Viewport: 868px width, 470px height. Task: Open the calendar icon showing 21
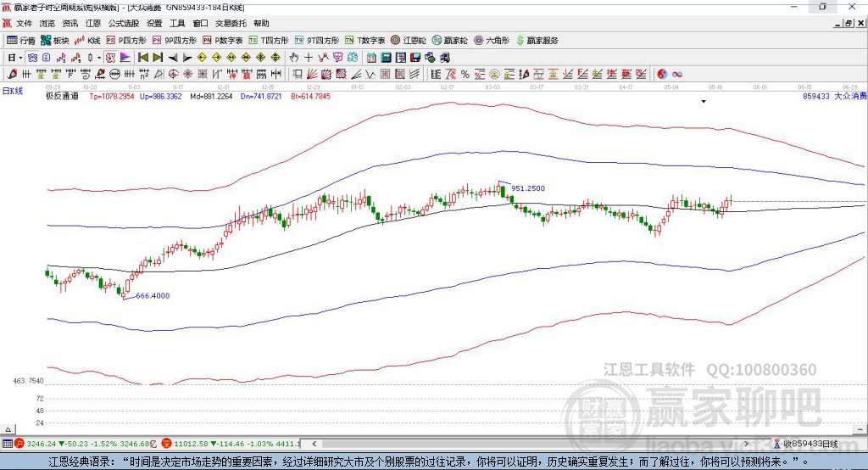[371, 58]
